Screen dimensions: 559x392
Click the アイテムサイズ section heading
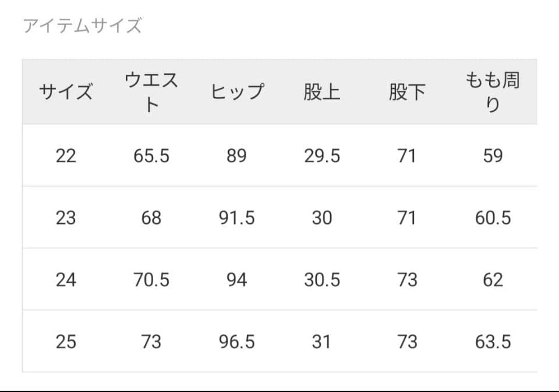(82, 26)
